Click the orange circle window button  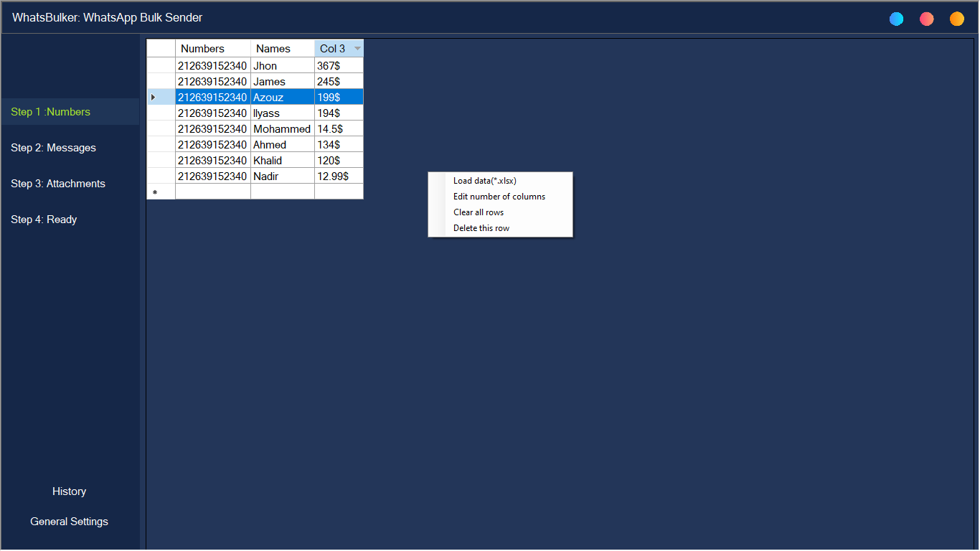point(957,19)
